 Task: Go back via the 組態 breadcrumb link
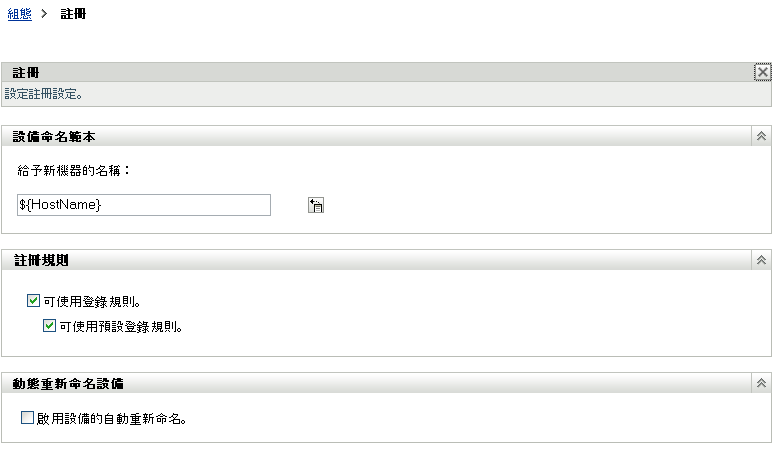[x=20, y=14]
